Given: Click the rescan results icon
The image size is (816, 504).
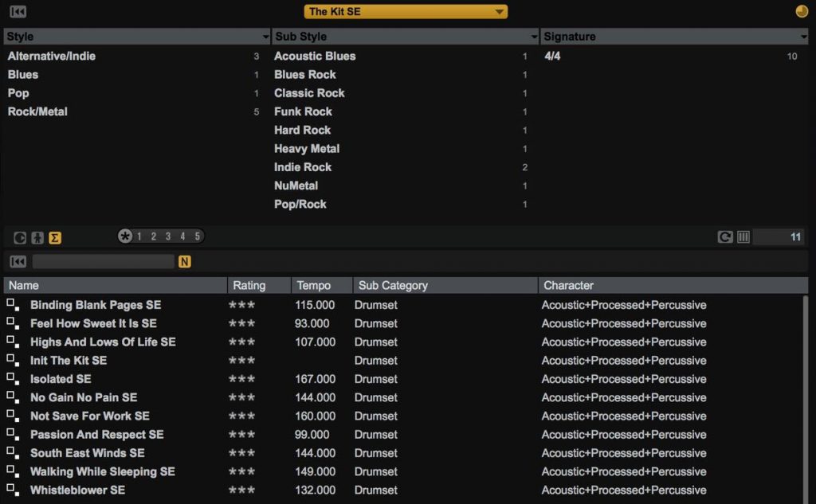Looking at the screenshot, I should point(726,236).
